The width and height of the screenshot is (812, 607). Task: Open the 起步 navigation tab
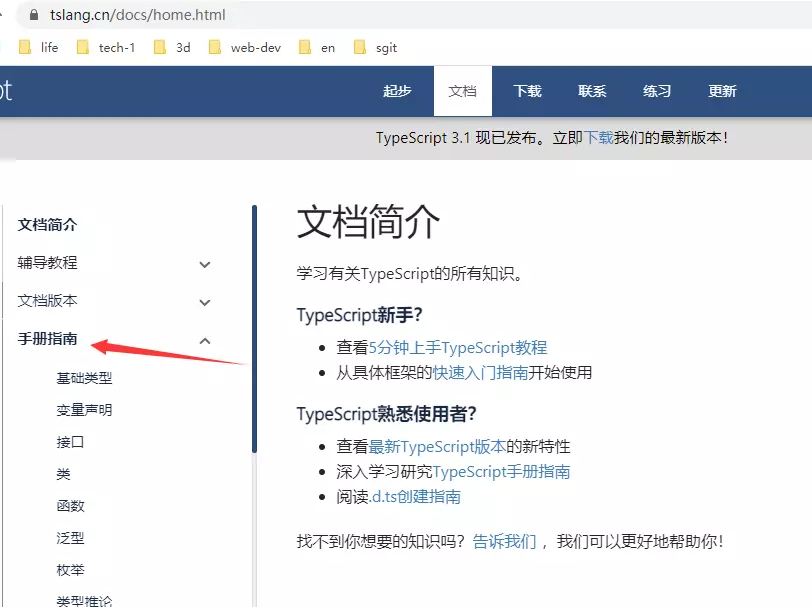(397, 91)
